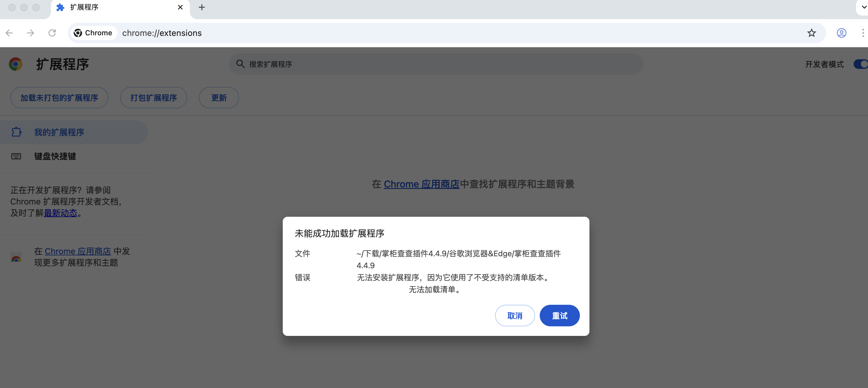Click the magnifier icon in the extension search bar

pyautogui.click(x=241, y=64)
